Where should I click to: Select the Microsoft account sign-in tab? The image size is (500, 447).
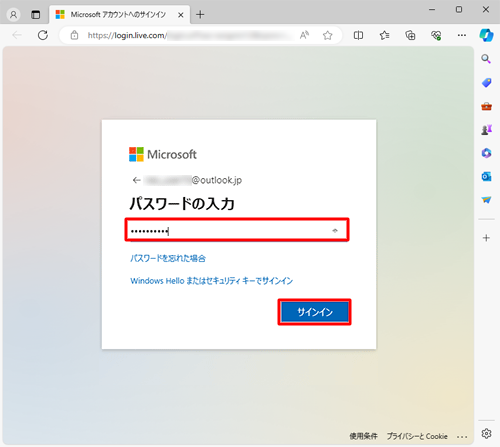tap(118, 15)
